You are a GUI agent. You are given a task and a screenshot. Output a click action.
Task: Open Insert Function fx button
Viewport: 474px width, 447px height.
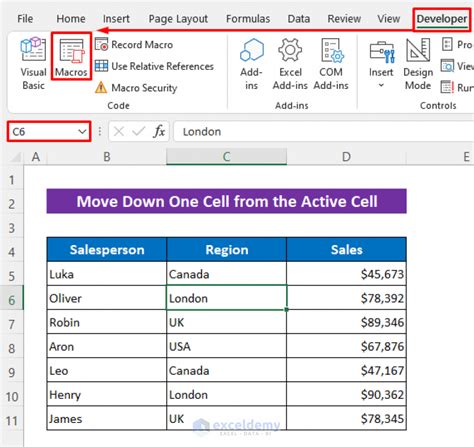coord(159,132)
